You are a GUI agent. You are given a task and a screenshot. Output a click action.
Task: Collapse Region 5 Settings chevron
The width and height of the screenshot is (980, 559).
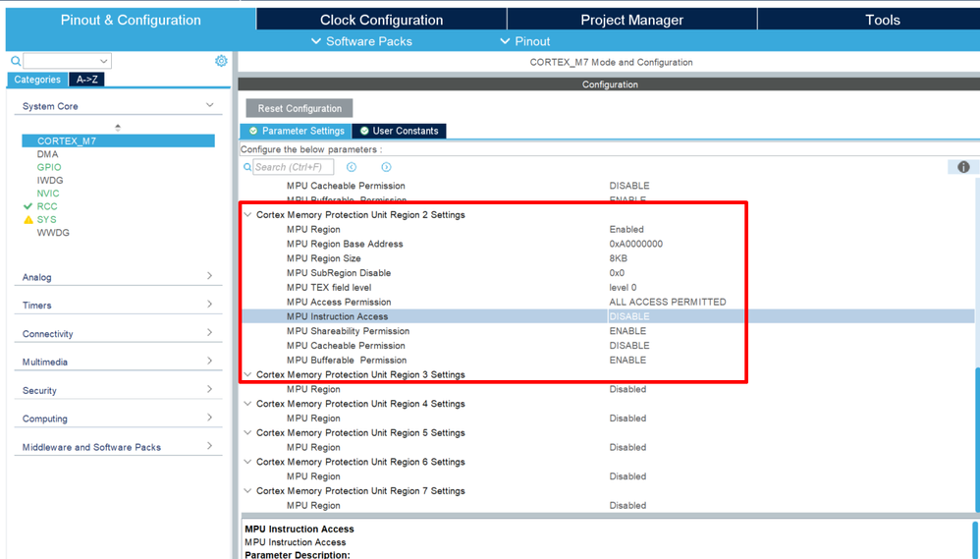[x=248, y=432]
